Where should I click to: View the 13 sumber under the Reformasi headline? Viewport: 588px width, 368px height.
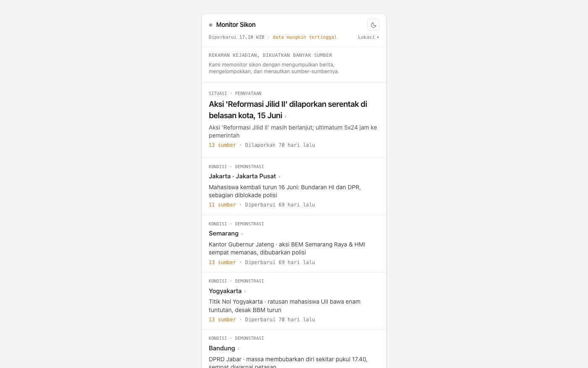222,145
